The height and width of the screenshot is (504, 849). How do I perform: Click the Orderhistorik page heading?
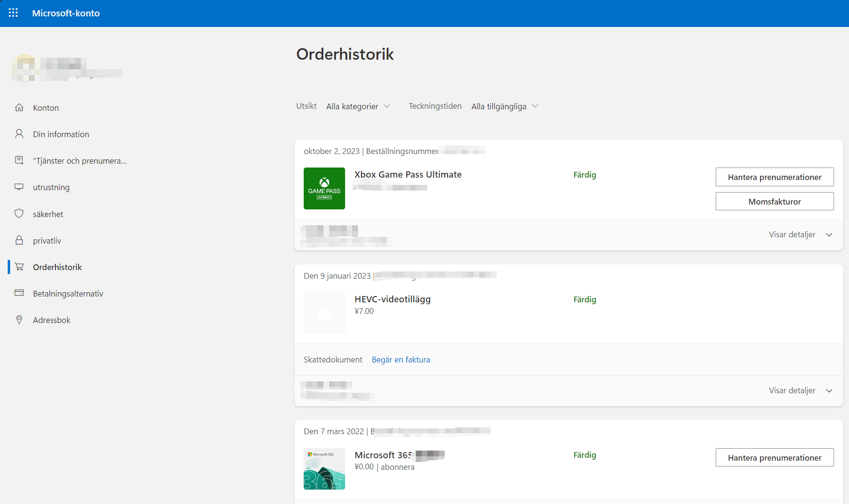(x=345, y=54)
